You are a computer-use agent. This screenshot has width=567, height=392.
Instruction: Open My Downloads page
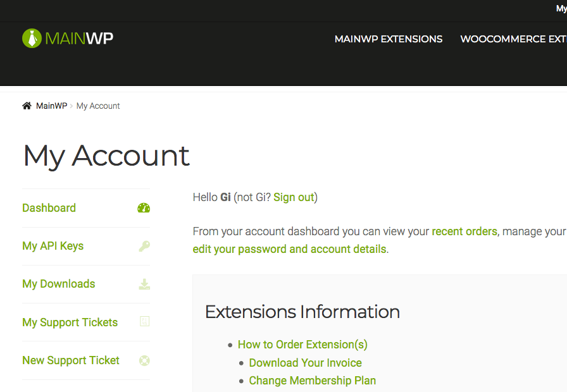pyautogui.click(x=59, y=284)
